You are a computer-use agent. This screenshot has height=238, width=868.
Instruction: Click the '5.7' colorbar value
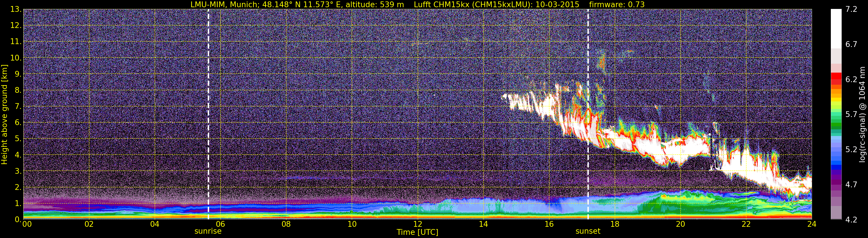coord(851,115)
